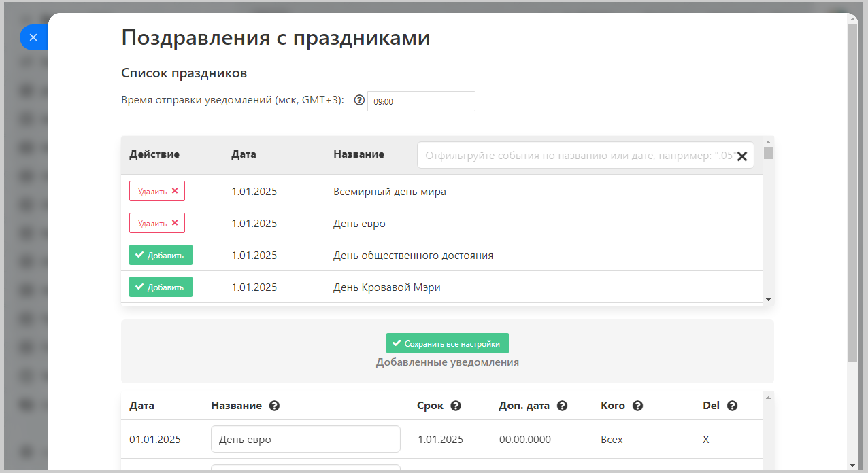Click the notification send time field
The width and height of the screenshot is (868, 473).
click(420, 101)
